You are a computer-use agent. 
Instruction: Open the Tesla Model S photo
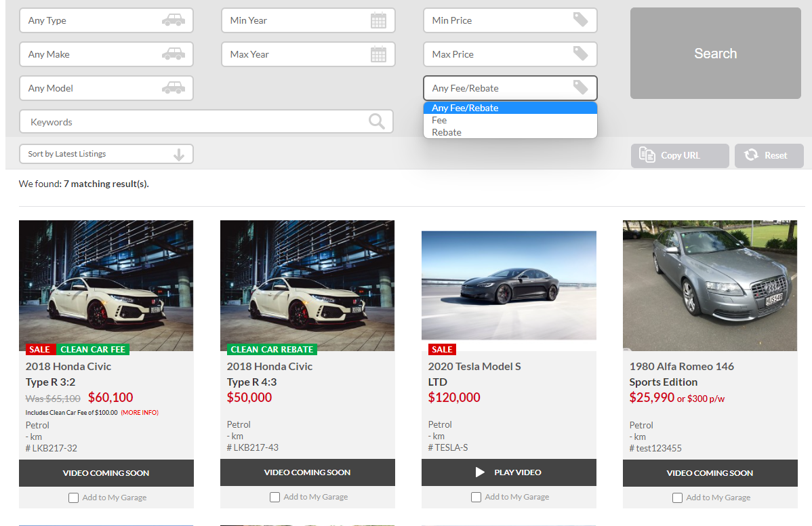click(x=509, y=285)
